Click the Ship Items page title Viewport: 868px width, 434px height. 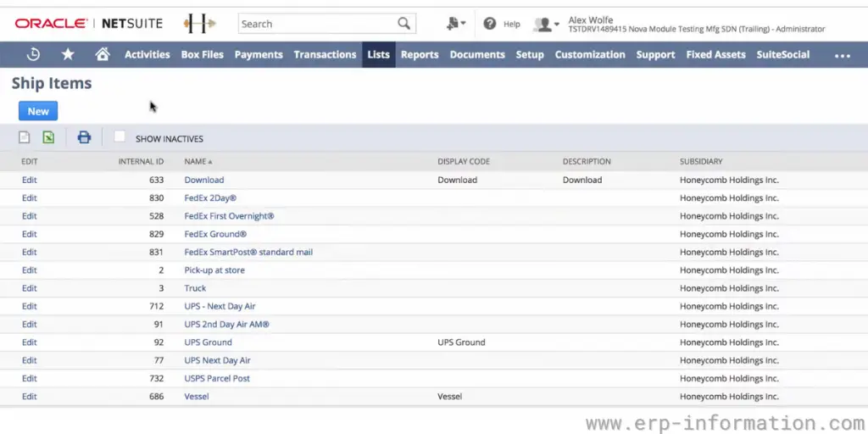[x=52, y=84]
